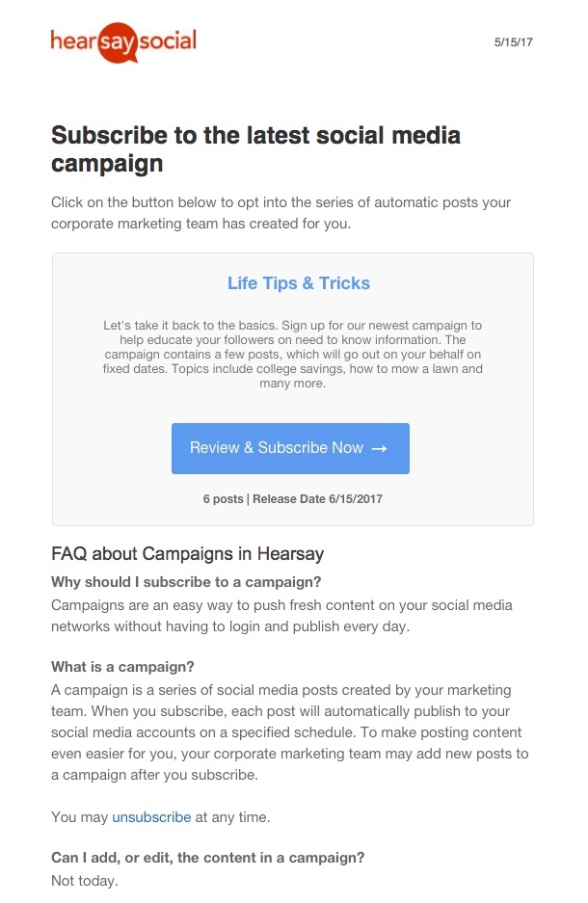Image resolution: width=588 pixels, height=903 pixels.
Task: Click the 'FAQ about Campaigns in Hearsay' heading
Action: [187, 554]
